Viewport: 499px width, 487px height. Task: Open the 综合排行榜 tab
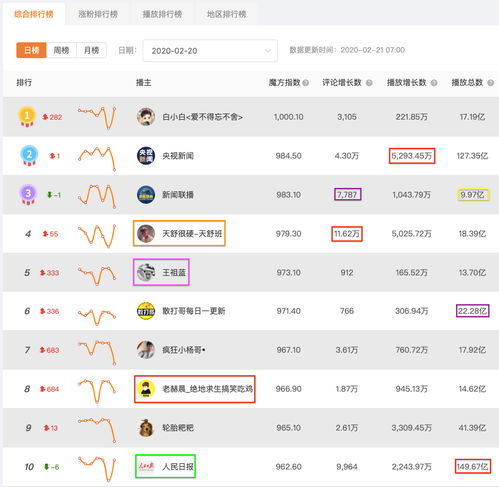tap(34, 14)
